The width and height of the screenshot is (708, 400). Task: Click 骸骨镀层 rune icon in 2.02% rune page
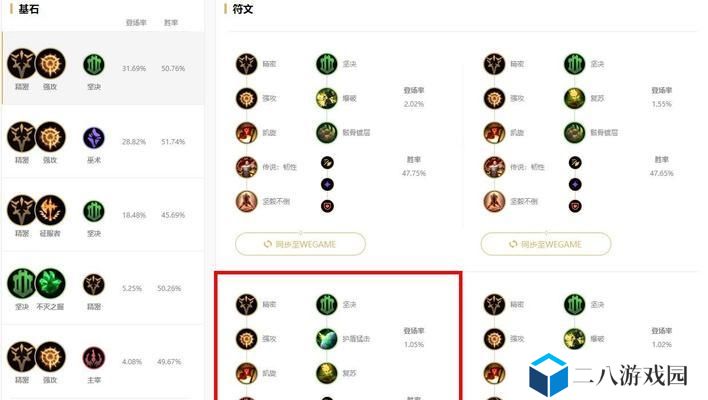pos(326,133)
